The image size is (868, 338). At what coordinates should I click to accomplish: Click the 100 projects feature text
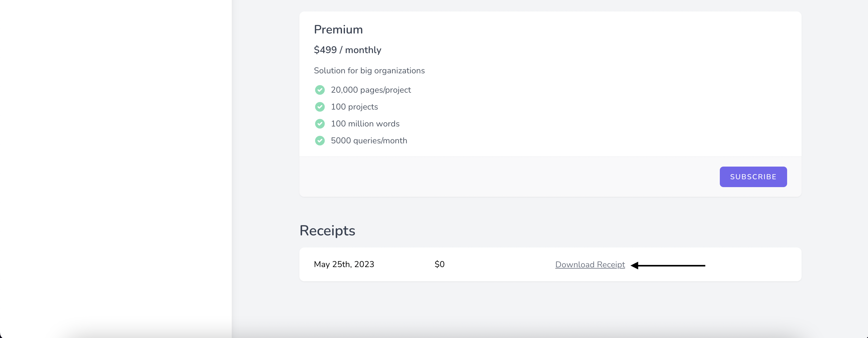[x=354, y=107]
